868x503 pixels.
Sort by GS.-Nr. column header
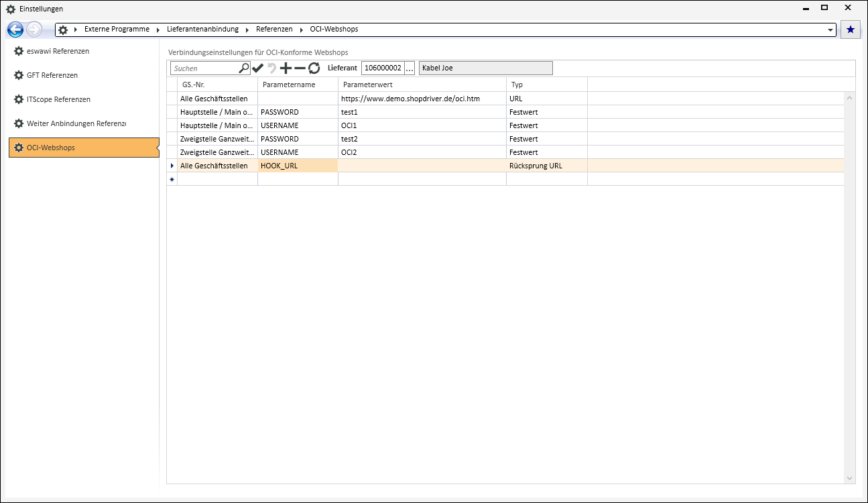217,85
